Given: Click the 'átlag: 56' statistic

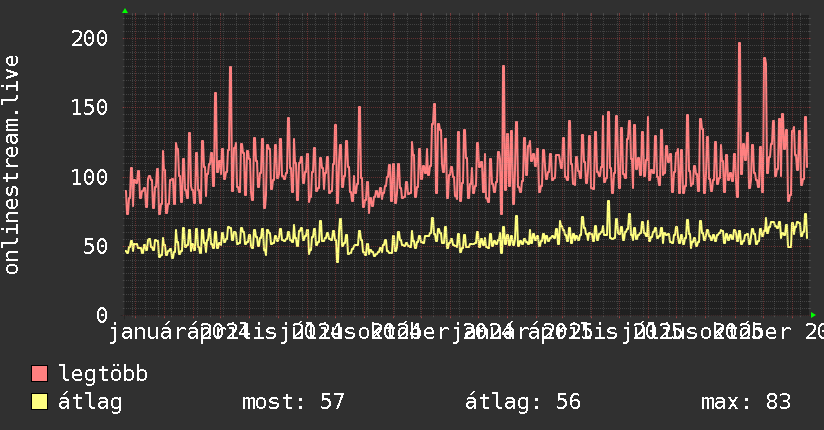Looking at the screenshot, I should [x=523, y=402].
